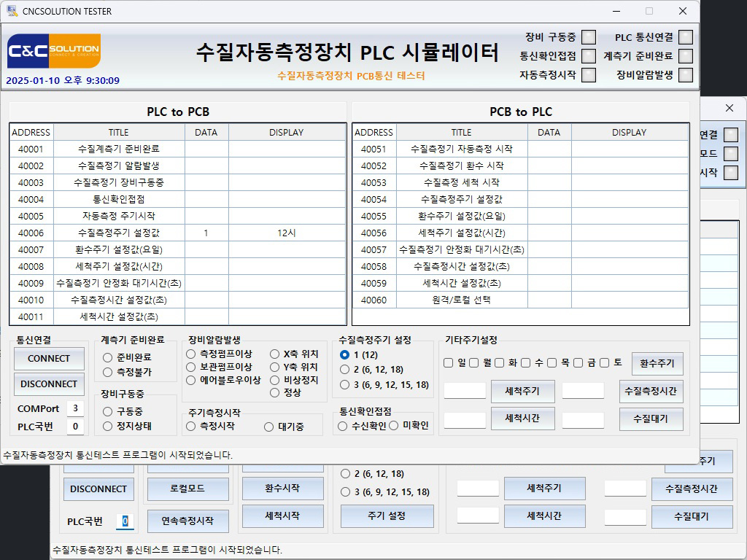The height and width of the screenshot is (560, 747).
Task: Select the 준비완료 radio button
Action: click(x=108, y=357)
